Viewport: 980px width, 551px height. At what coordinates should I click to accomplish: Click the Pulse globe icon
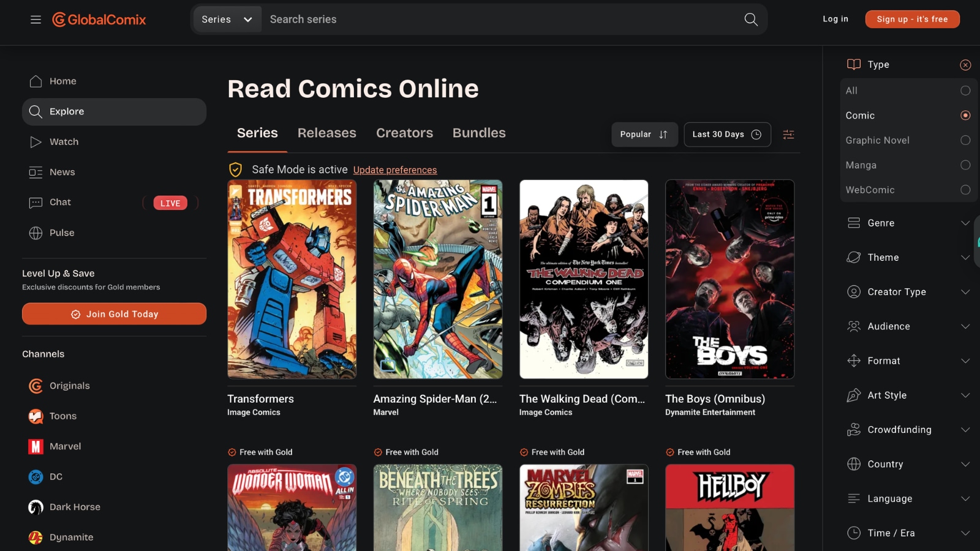tap(36, 233)
